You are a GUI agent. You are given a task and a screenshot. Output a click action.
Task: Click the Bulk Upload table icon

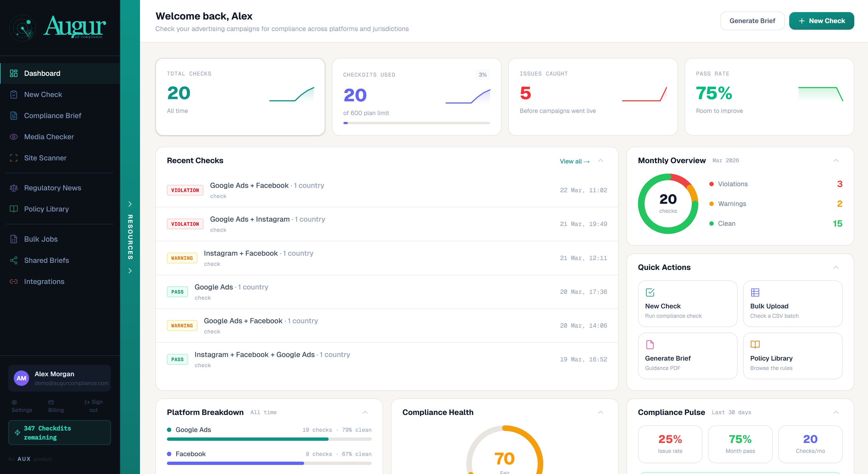(x=755, y=292)
